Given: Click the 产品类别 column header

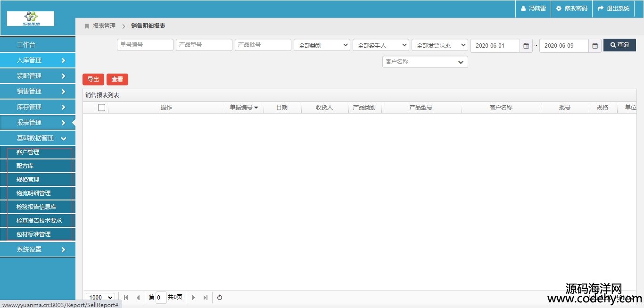Looking at the screenshot, I should (364, 108).
